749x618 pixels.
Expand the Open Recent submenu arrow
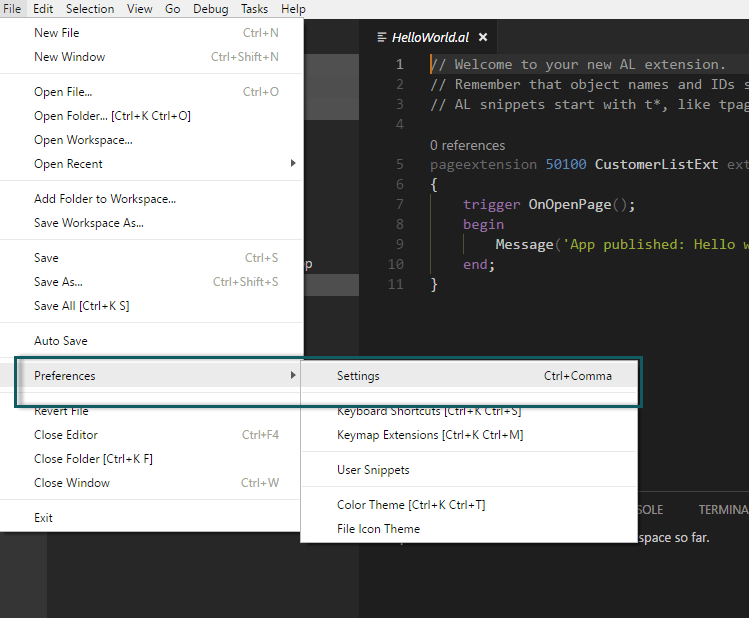(292, 164)
